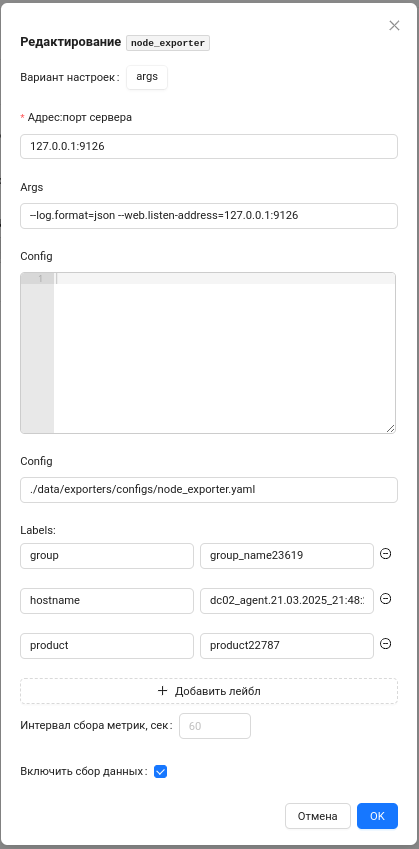Click the Config file path field
Image resolution: width=419 pixels, height=849 pixels.
click(209, 489)
